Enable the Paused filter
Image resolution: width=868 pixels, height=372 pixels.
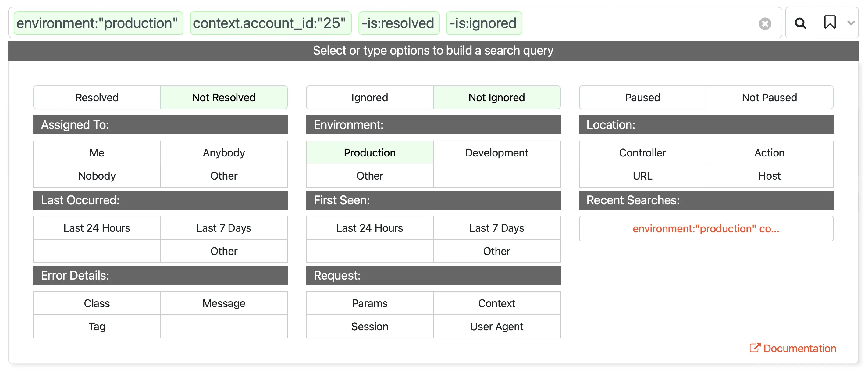point(642,98)
